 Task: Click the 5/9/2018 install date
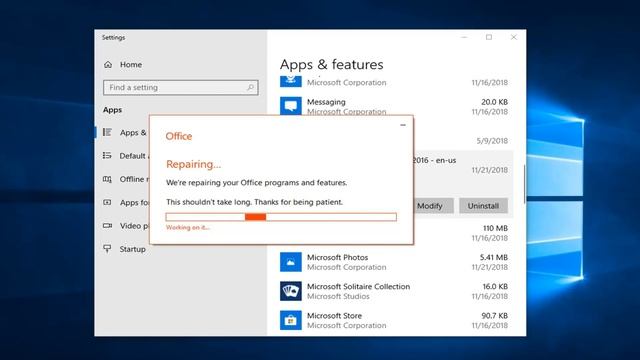[x=492, y=141]
